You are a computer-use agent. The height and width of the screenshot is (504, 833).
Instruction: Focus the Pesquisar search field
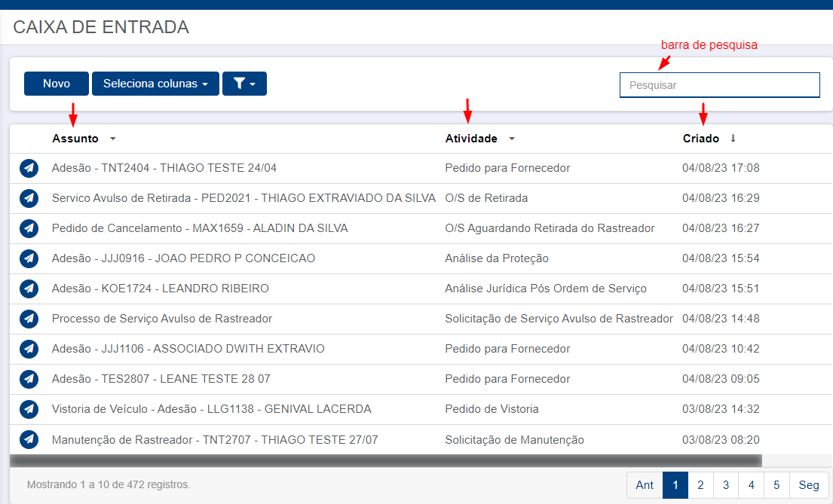[720, 85]
